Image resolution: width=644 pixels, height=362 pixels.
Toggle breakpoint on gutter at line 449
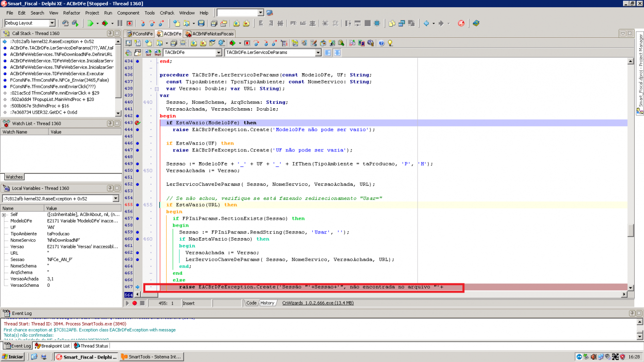[x=137, y=164]
